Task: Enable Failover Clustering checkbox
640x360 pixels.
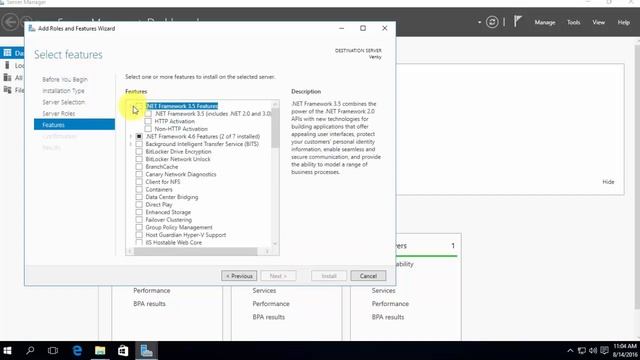Action: [139, 220]
